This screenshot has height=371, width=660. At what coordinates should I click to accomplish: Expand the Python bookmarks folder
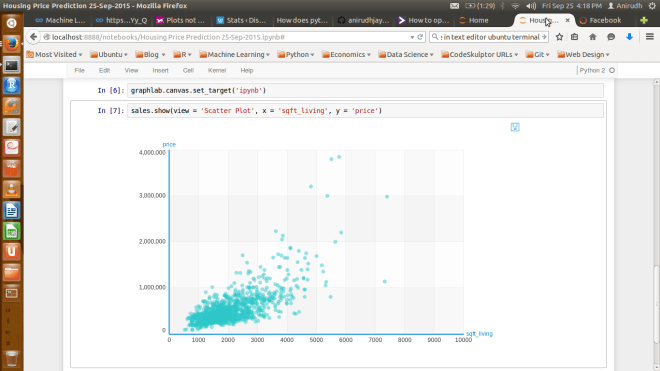[296, 54]
